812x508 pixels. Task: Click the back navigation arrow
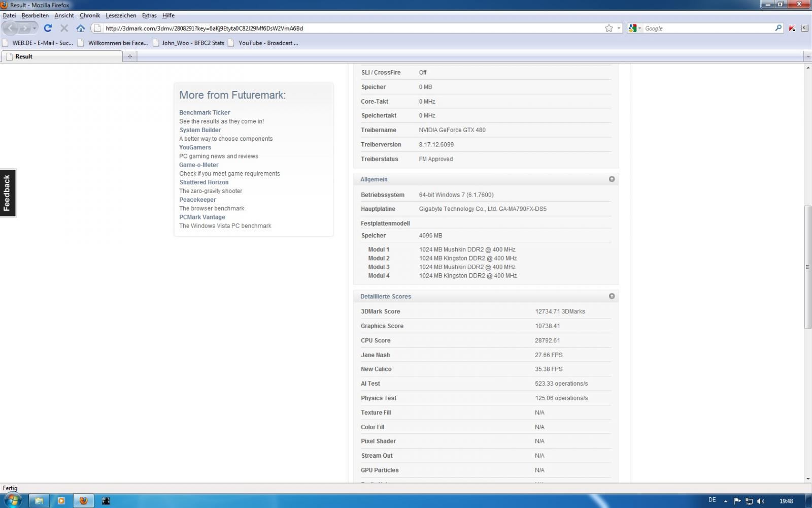coord(11,28)
